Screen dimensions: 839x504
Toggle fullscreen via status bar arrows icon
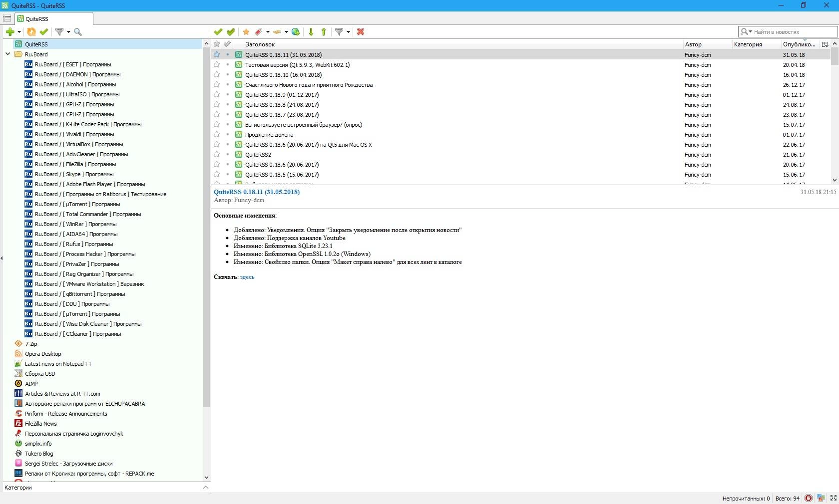pyautogui.click(x=833, y=498)
